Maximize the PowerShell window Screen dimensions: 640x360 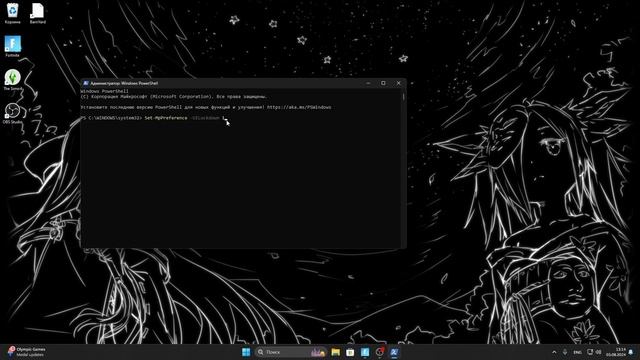383,83
